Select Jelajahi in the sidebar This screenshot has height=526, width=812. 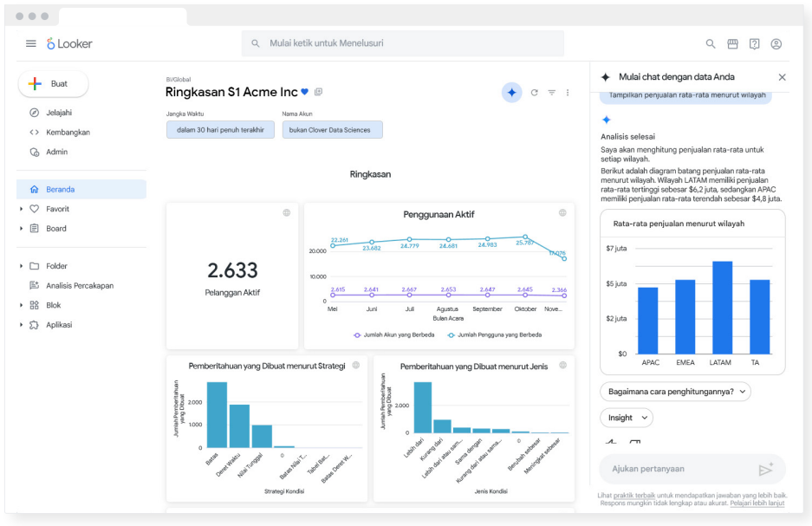(59, 113)
